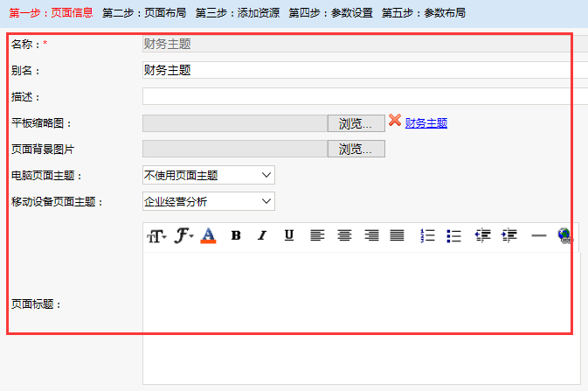Increase indent in editor
This screenshot has width=588, height=391.
(x=509, y=235)
